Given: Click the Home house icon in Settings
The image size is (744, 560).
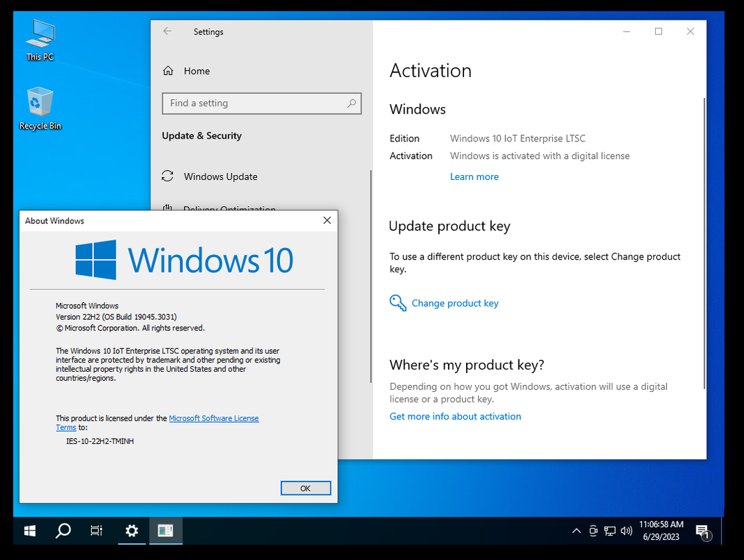Looking at the screenshot, I should tap(168, 71).
